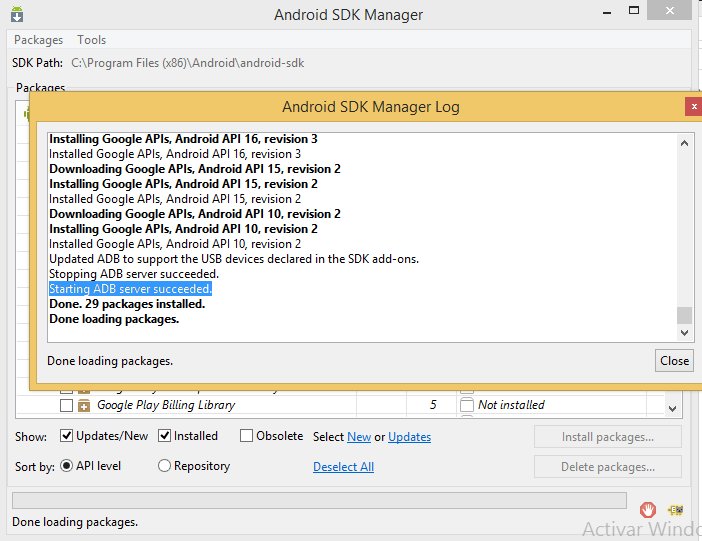Click the Updates link
702x541 pixels.
click(x=409, y=437)
